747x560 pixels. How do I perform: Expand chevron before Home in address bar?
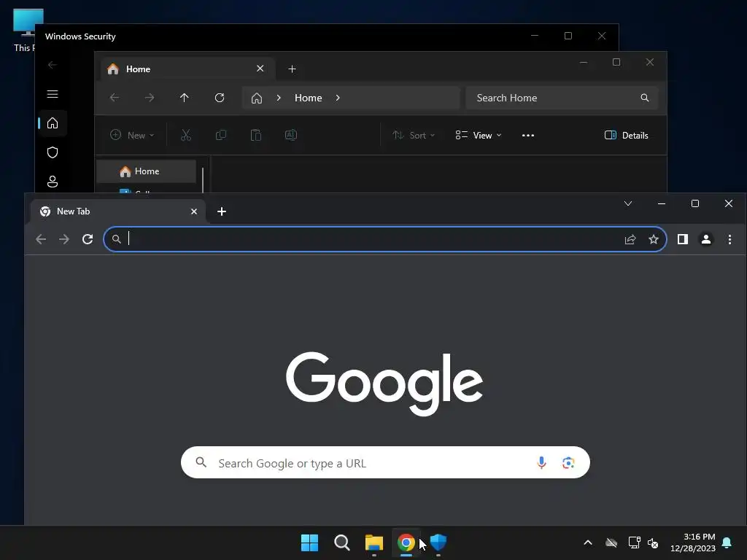click(x=279, y=98)
